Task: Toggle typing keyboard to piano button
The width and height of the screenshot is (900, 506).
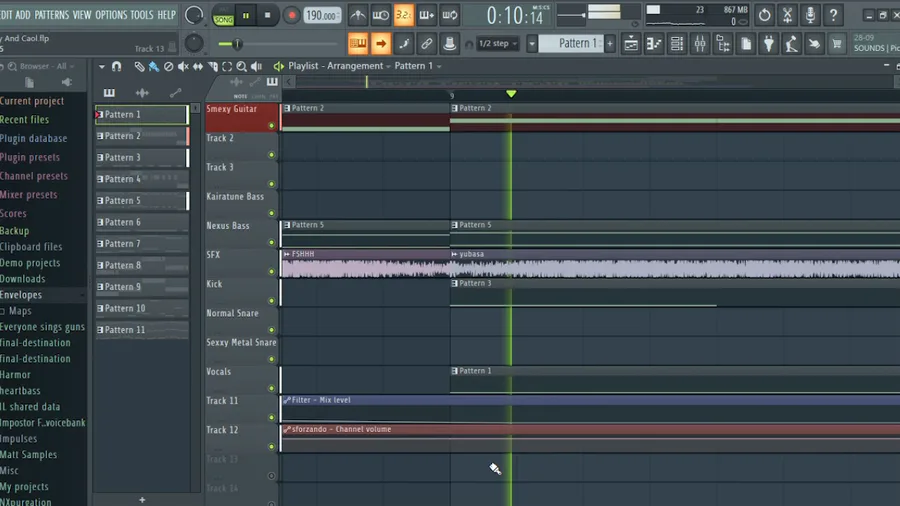Action: point(358,44)
